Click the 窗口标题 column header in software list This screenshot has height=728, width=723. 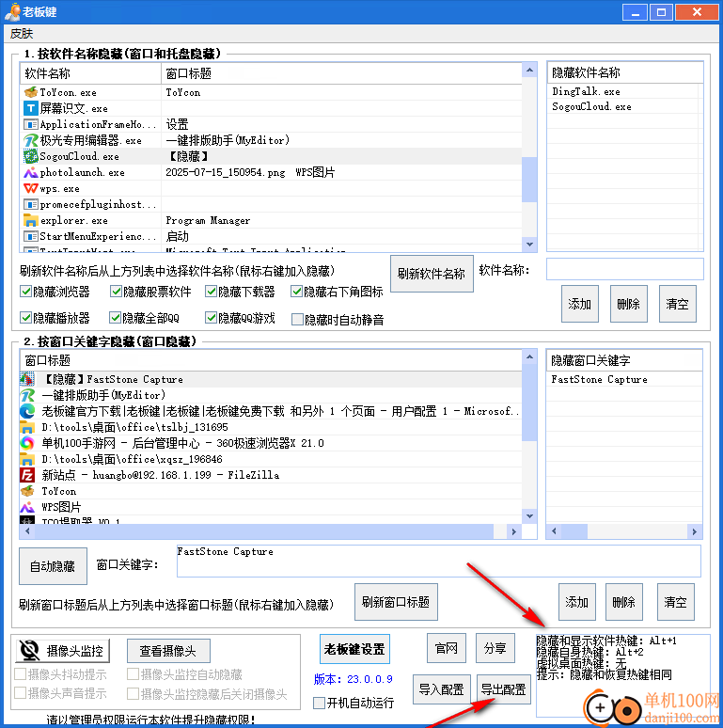pyautogui.click(x=341, y=73)
